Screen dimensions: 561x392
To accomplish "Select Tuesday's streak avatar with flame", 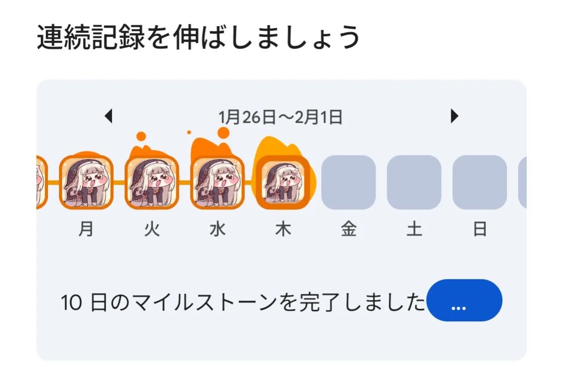I will (x=151, y=182).
